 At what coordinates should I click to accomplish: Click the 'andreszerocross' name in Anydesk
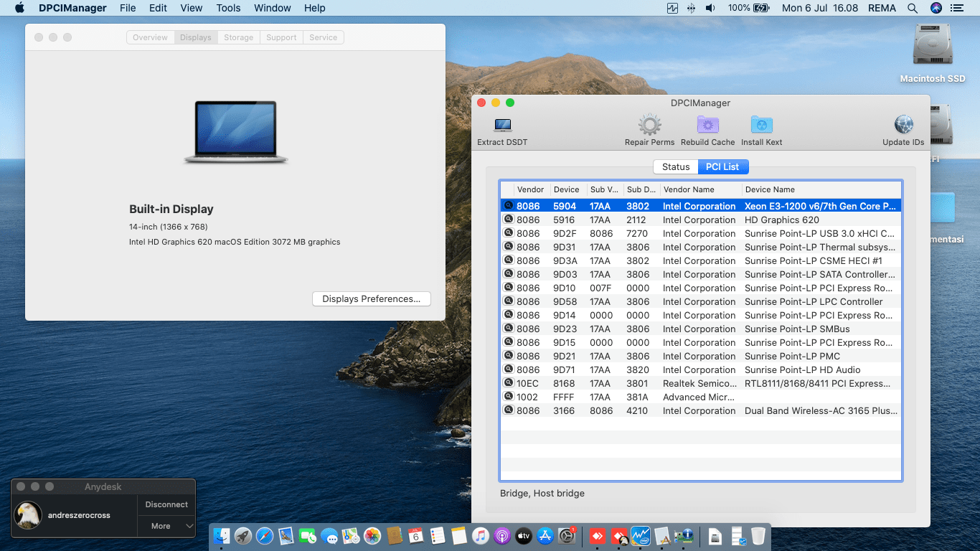point(79,515)
